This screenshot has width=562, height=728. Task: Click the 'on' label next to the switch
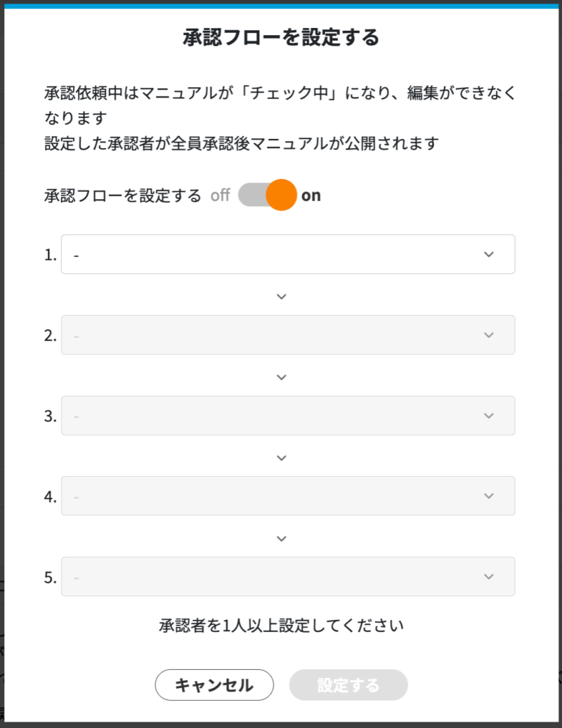pyautogui.click(x=312, y=195)
